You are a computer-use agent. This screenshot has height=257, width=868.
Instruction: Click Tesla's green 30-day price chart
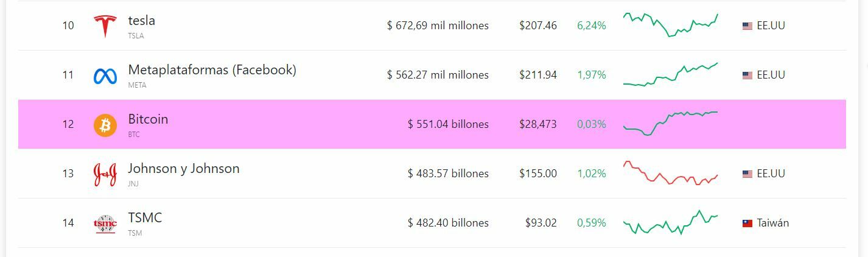[670, 25]
